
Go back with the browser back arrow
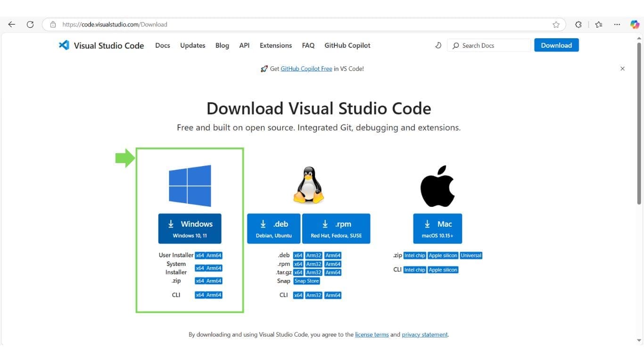[x=12, y=25]
